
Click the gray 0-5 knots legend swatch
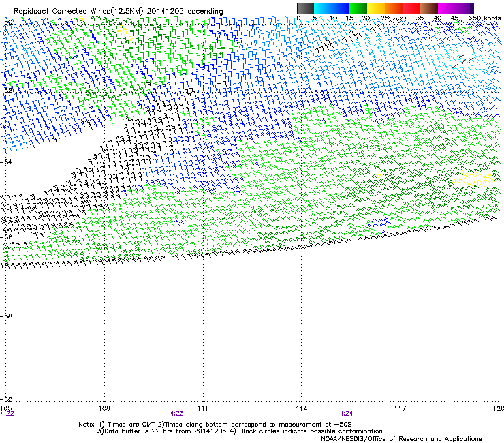point(305,8)
